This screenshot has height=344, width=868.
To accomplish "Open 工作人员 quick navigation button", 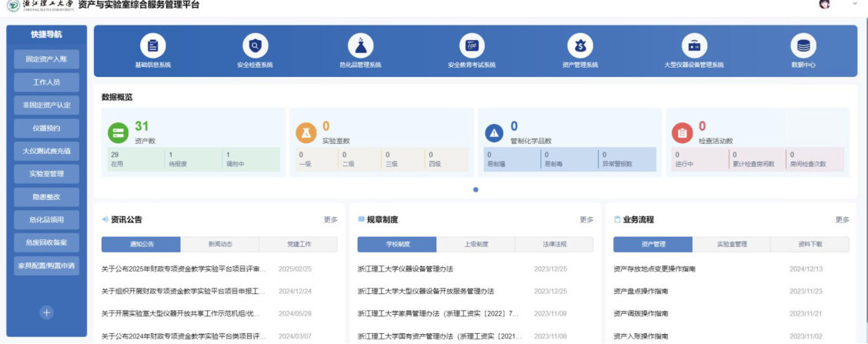I will [x=46, y=82].
